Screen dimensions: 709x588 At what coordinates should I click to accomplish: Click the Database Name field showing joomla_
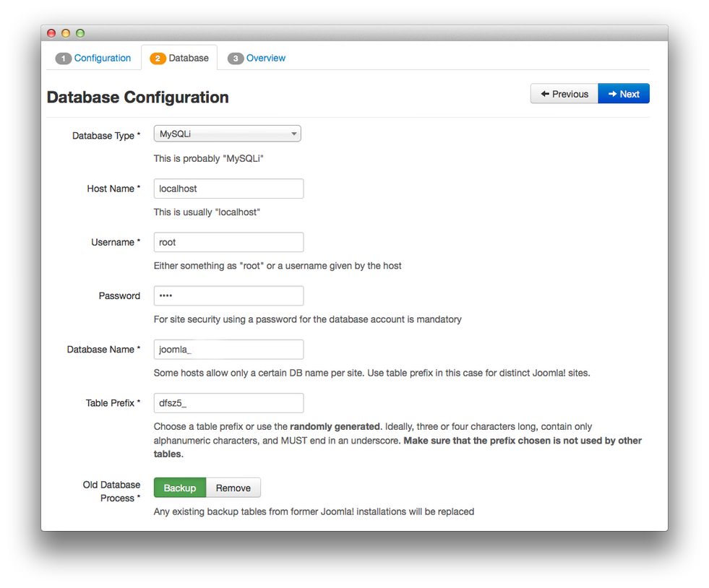(228, 349)
